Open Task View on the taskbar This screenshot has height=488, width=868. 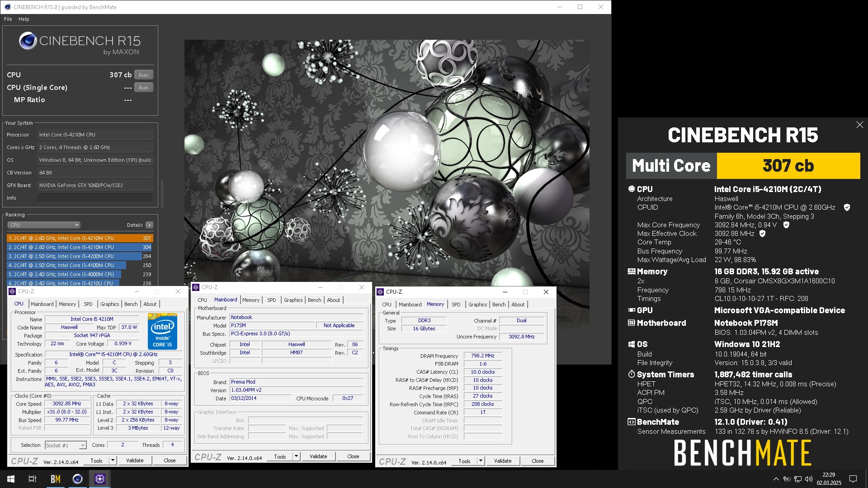coord(33,479)
